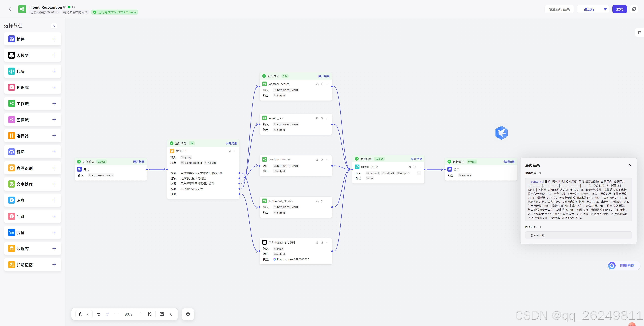This screenshot has width=644, height=326.
Task: Open more options on sentiment_classify node
Action: pos(327,201)
